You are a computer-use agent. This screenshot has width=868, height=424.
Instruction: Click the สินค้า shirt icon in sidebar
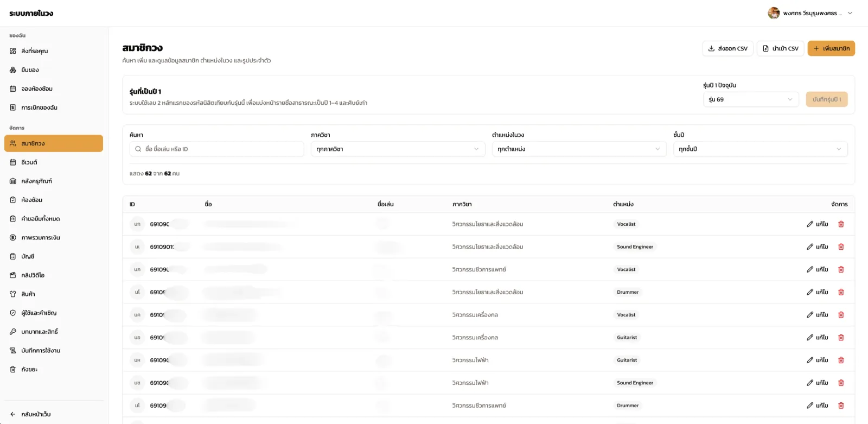coord(13,294)
